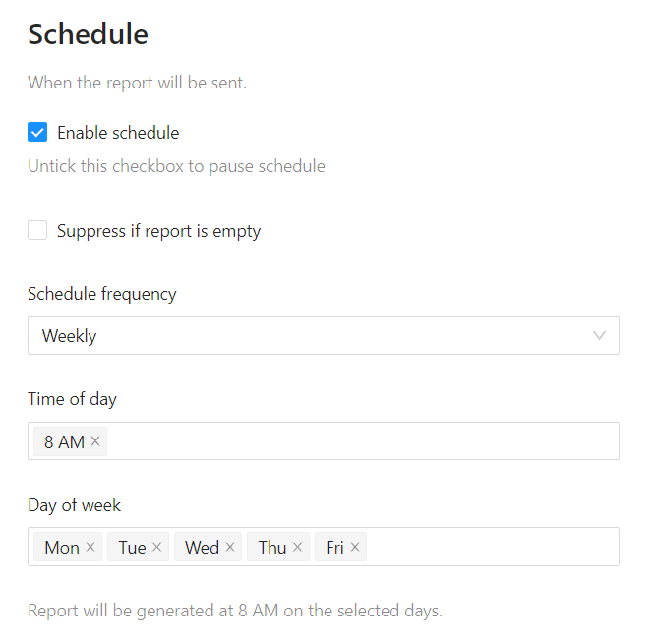Click the Thu tag text
The height and width of the screenshot is (644, 660).
[272, 547]
